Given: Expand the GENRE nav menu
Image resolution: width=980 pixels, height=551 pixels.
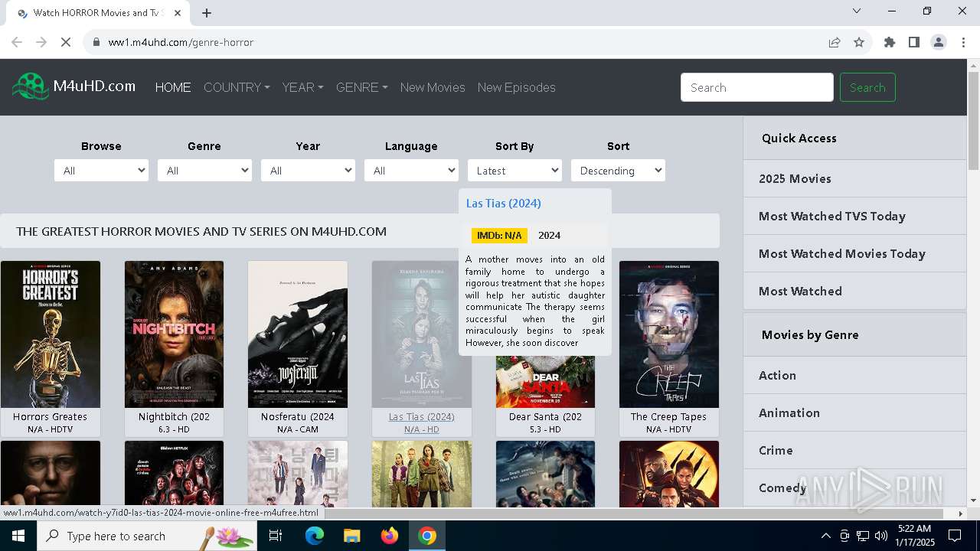Looking at the screenshot, I should click(361, 87).
